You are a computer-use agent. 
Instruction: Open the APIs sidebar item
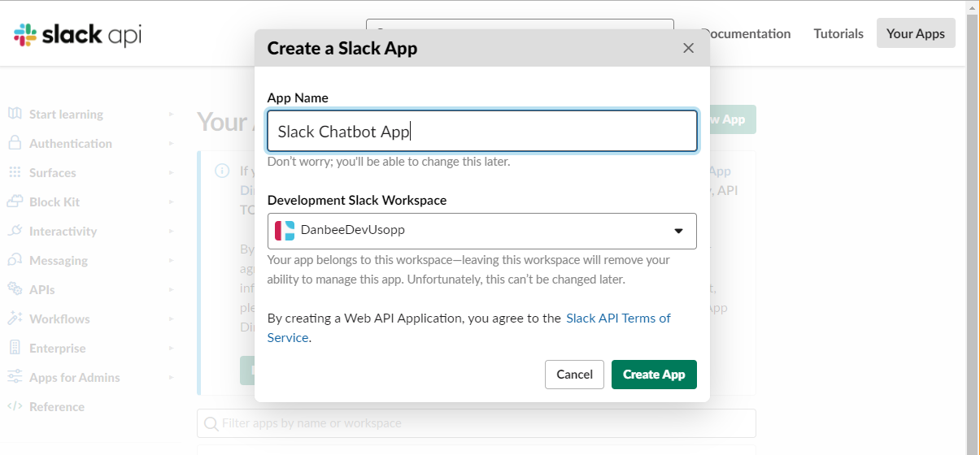tap(42, 290)
